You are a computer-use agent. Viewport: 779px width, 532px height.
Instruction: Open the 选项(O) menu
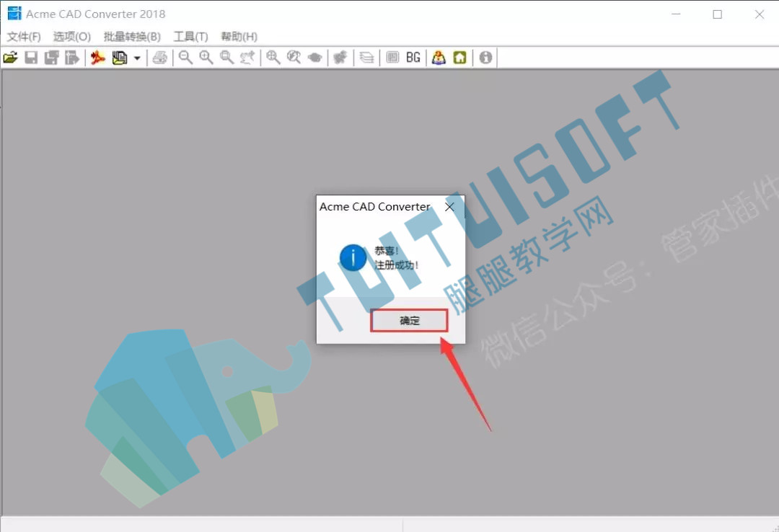pyautogui.click(x=72, y=36)
